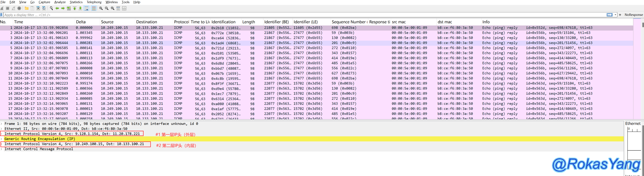The image size is (644, 176).
Task: Expand the Ethernet II detail row
Action: pos(2,129)
